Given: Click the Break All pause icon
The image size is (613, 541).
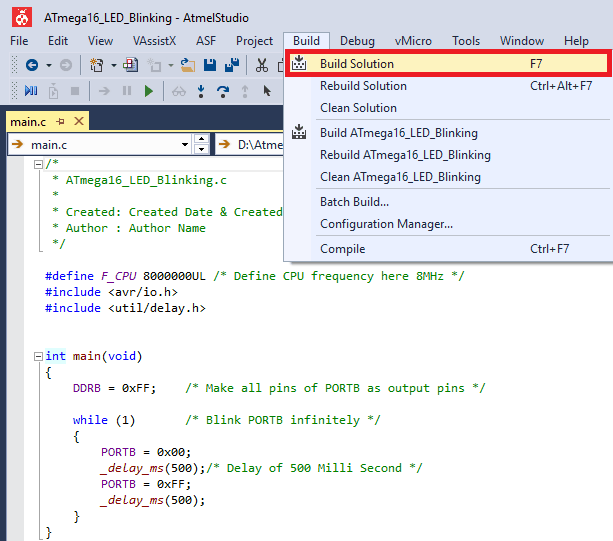Looking at the screenshot, I should (x=127, y=91).
